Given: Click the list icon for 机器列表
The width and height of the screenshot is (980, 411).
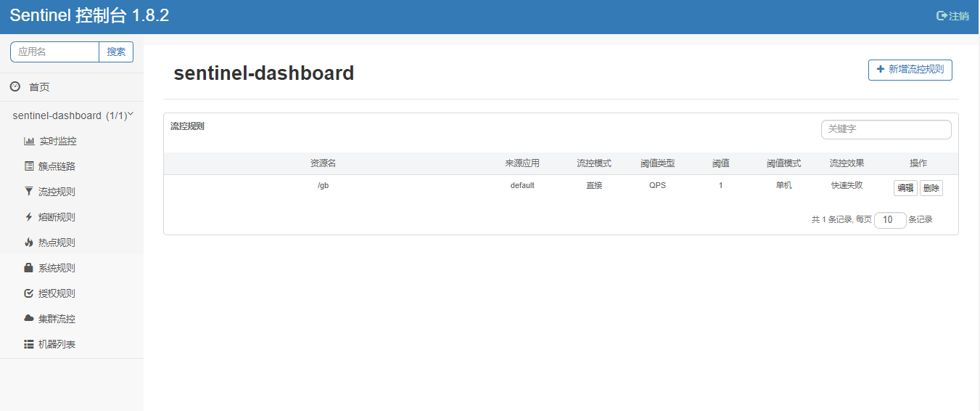Looking at the screenshot, I should click(x=29, y=344).
